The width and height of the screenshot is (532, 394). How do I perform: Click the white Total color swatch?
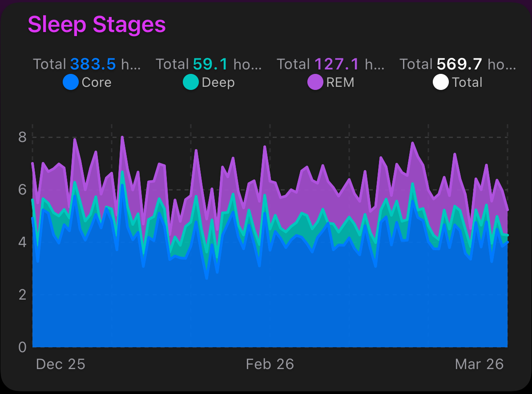click(440, 82)
